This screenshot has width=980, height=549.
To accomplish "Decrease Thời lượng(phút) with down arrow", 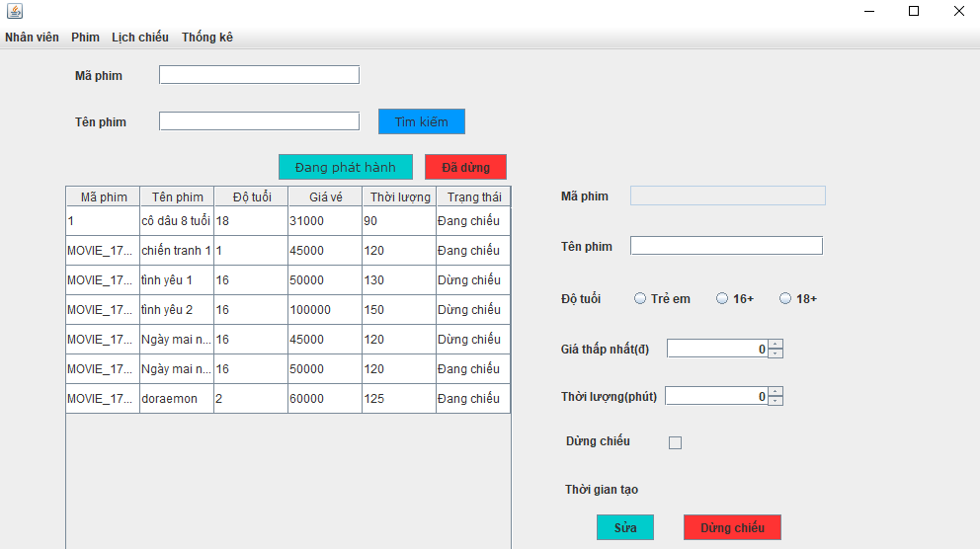I will (x=776, y=400).
